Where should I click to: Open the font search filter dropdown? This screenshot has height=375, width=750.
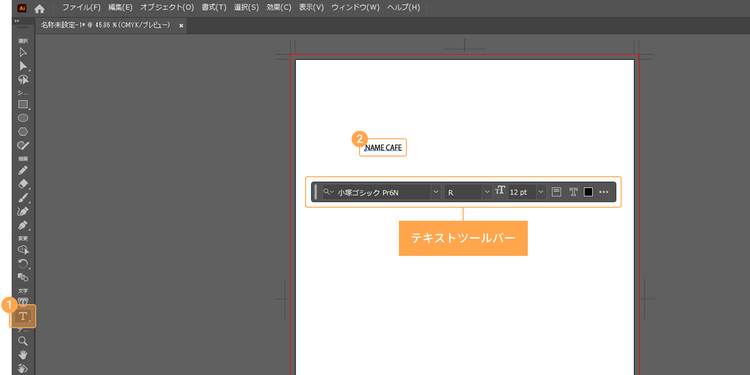click(329, 192)
